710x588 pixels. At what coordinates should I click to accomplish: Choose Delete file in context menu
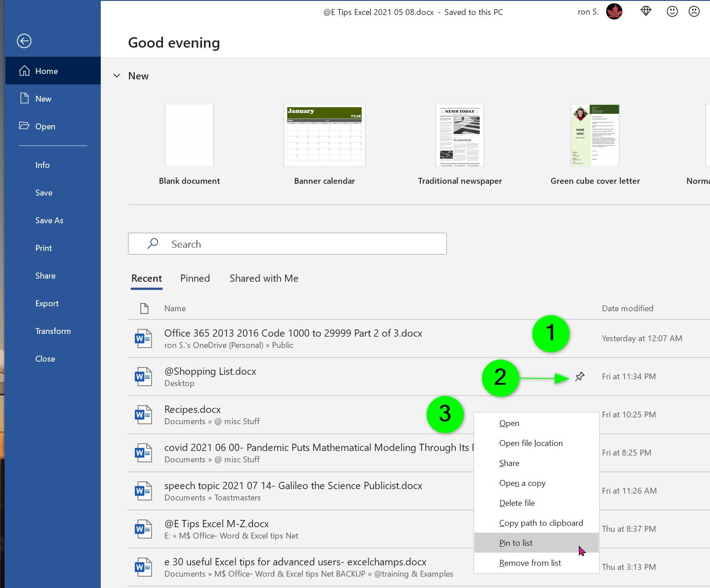coord(537,503)
